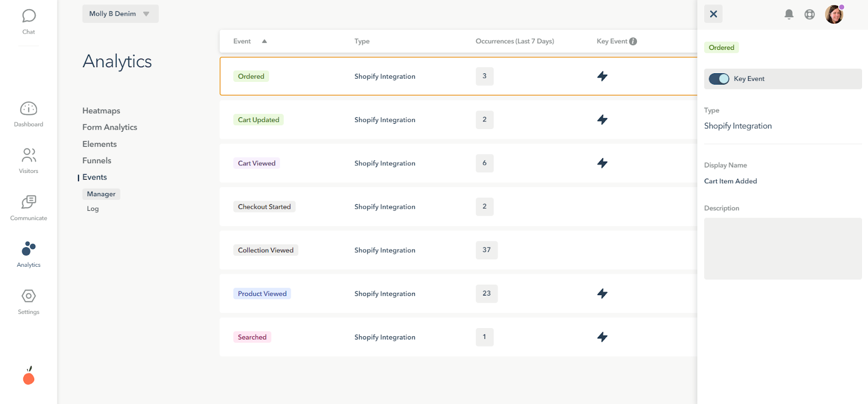Click occurrence count 23 for Product Viewed
The image size is (868, 404).
coord(487,293)
